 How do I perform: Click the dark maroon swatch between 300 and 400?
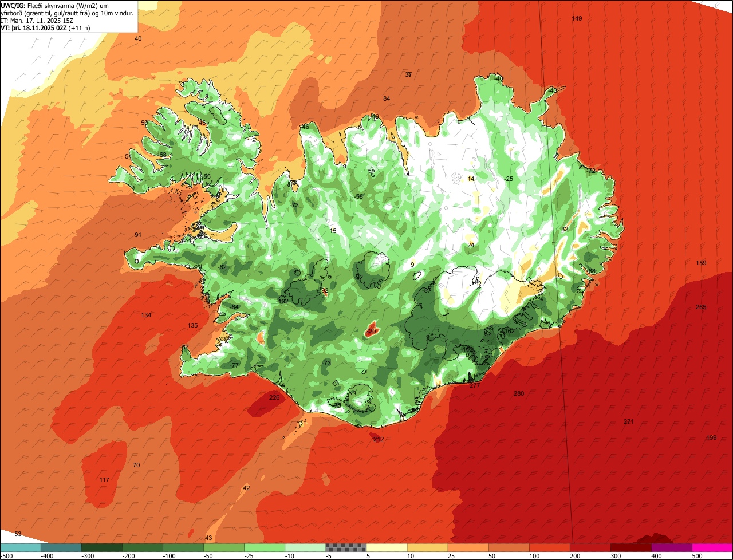tap(631, 547)
